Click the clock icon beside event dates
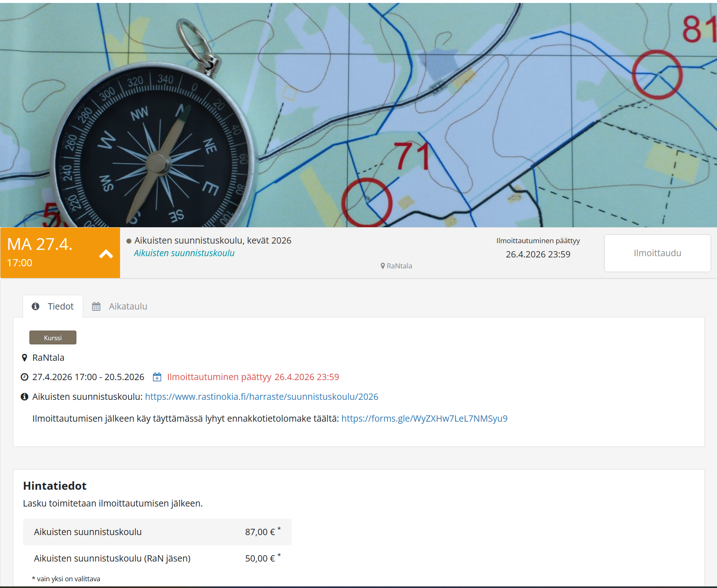717x588 pixels. pos(24,377)
